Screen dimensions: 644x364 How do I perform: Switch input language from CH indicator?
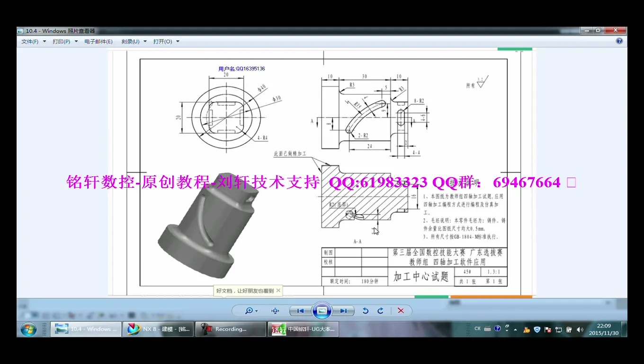pos(477,328)
